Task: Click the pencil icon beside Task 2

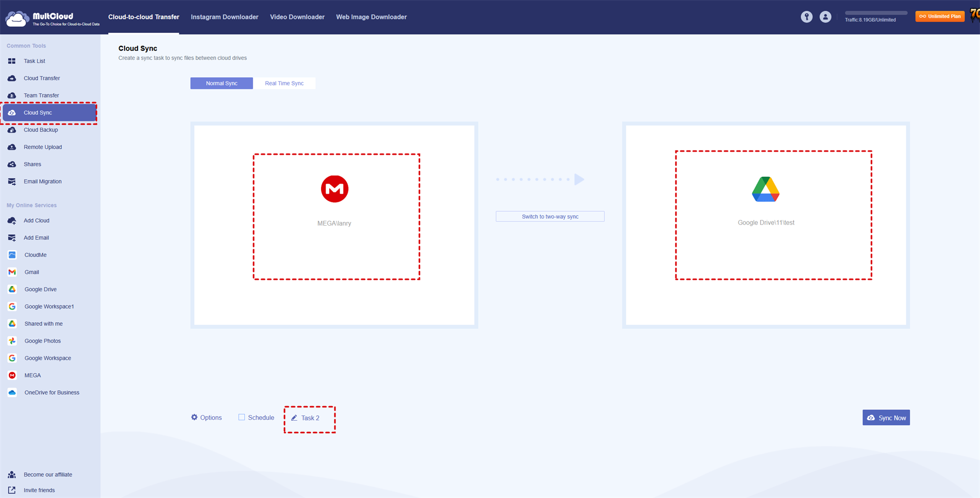Action: click(294, 418)
